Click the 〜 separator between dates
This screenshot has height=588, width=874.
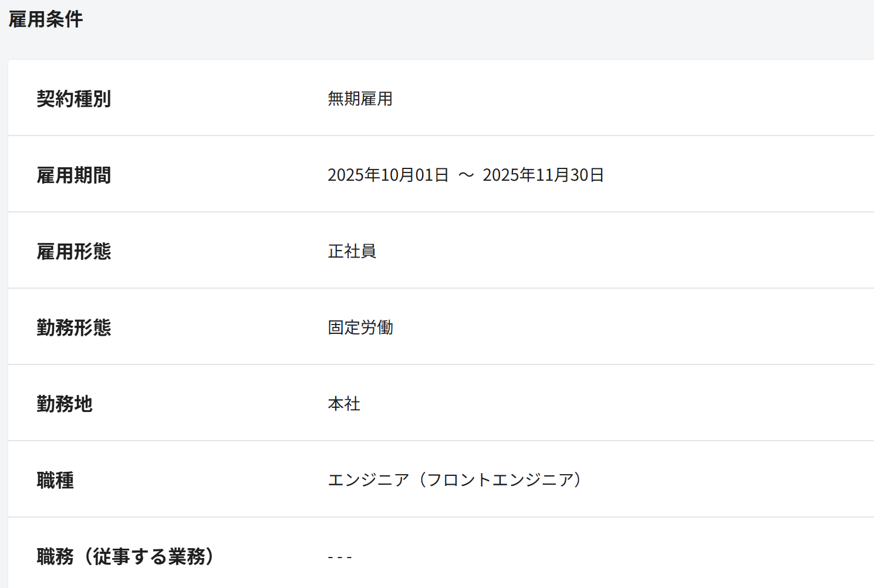pyautogui.click(x=466, y=175)
